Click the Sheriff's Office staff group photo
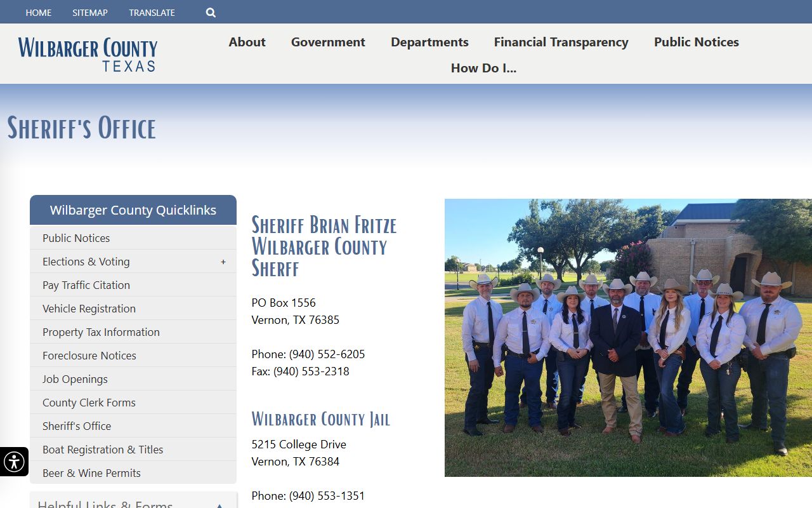This screenshot has height=508, width=812. pos(628,338)
